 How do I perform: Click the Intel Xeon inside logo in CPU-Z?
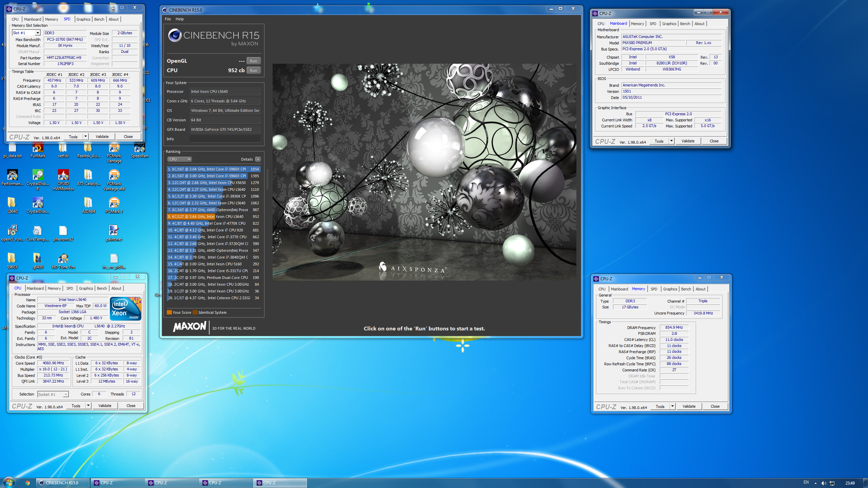coord(126,309)
